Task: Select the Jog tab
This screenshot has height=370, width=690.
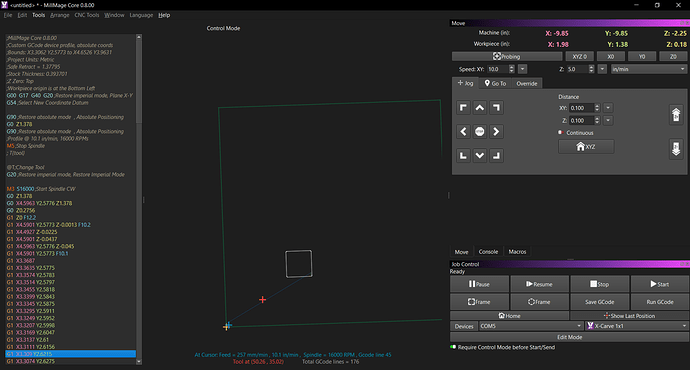Action: [466, 83]
